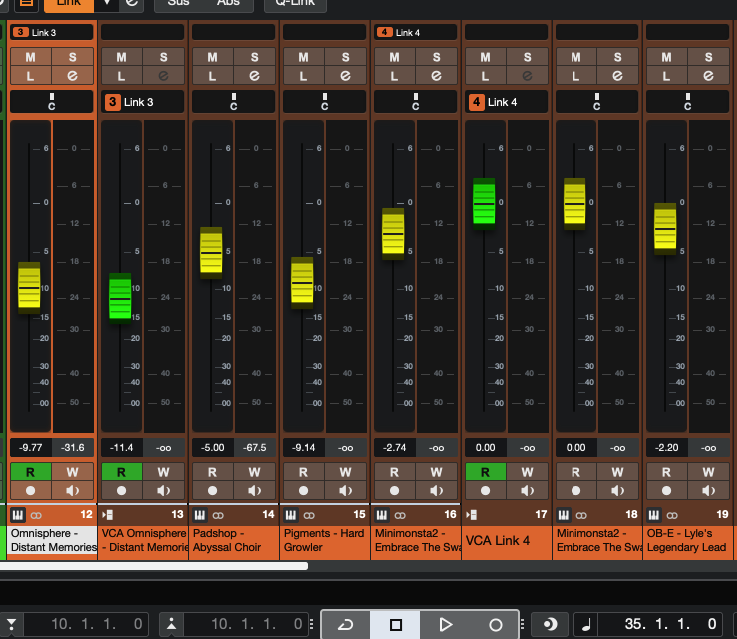Enable monitor speaker on Pigments Hard Growler channel
This screenshot has height=639, width=737.
tap(346, 491)
